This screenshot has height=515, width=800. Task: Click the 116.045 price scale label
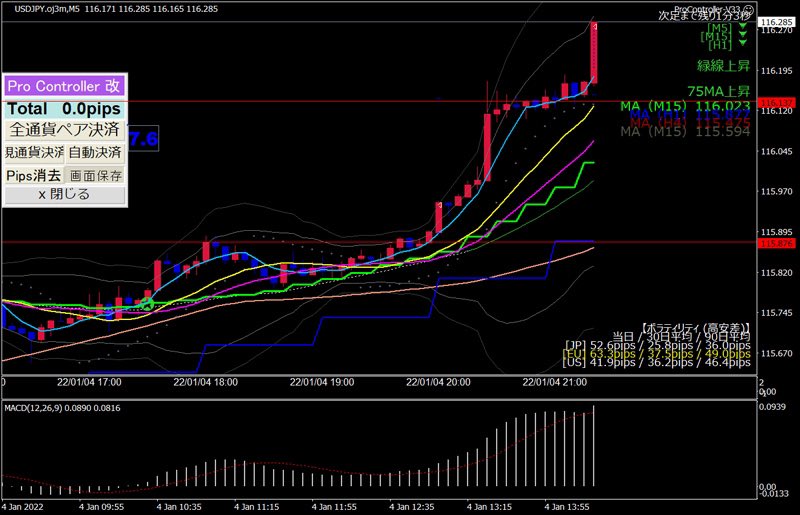pos(776,151)
